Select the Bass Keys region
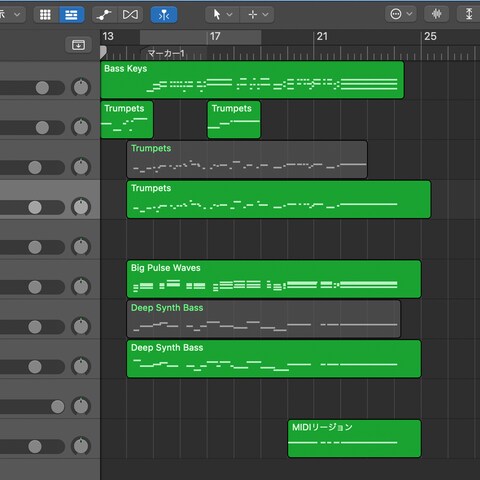 (252, 80)
